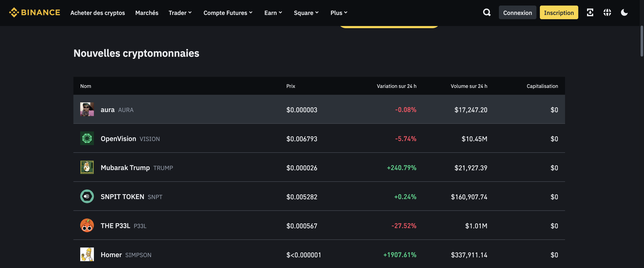Sort by Variation sur 24 h header
This screenshot has height=268, width=644.
(x=396, y=86)
